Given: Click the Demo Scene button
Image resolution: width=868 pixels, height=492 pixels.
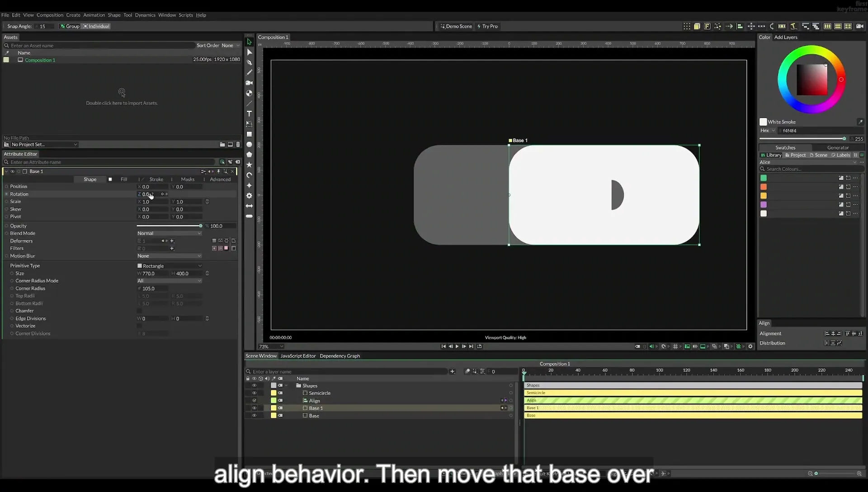Looking at the screenshot, I should click(x=456, y=26).
